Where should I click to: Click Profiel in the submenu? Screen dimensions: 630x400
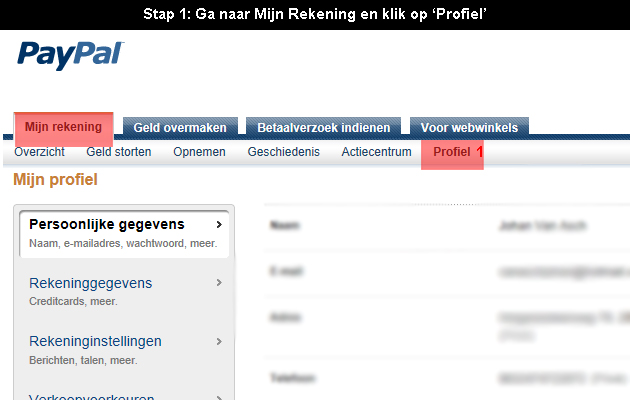coord(452,152)
